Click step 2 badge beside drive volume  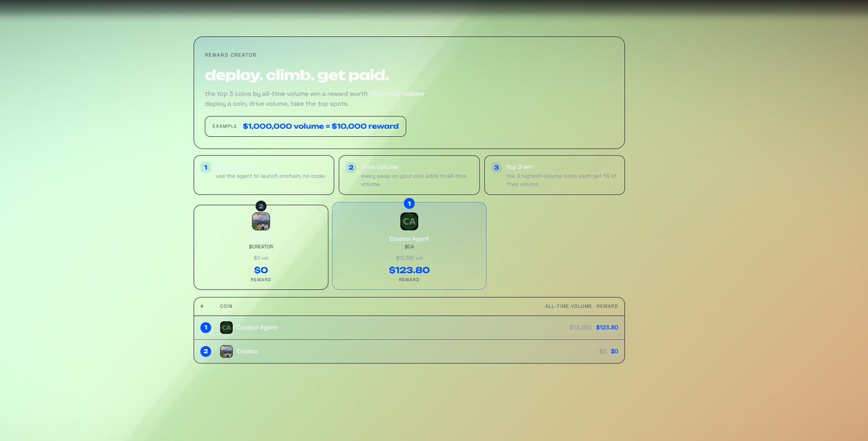351,167
